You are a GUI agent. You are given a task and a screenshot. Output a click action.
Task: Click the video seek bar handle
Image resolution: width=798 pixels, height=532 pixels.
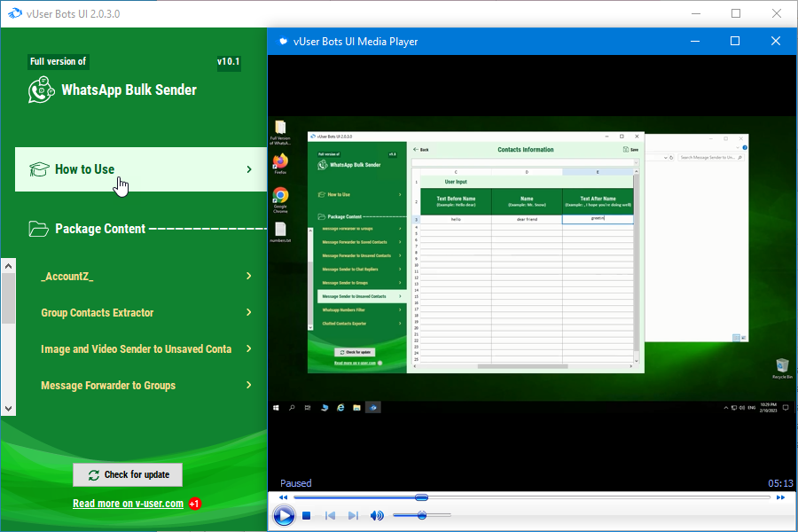click(421, 497)
